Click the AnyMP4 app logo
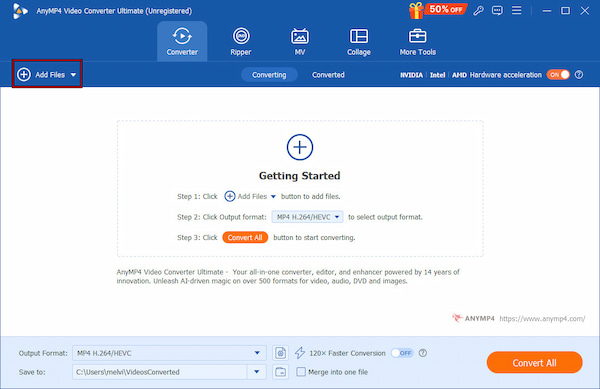The width and height of the screenshot is (600, 389). [x=20, y=11]
